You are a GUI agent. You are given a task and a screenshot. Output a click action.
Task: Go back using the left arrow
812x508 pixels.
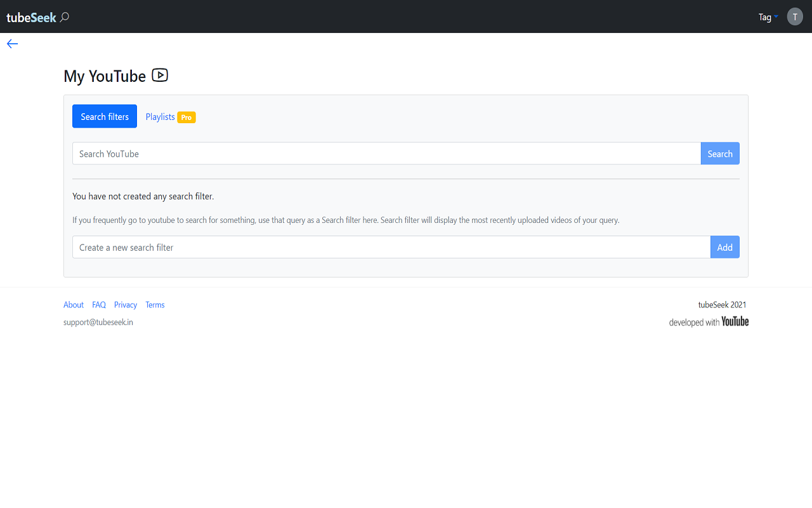point(13,44)
